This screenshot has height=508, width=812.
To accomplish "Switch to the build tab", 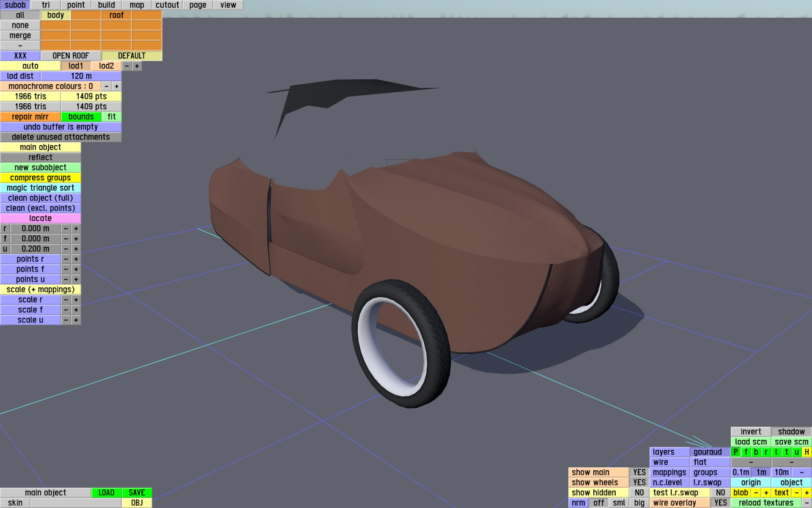I will coord(106,5).
